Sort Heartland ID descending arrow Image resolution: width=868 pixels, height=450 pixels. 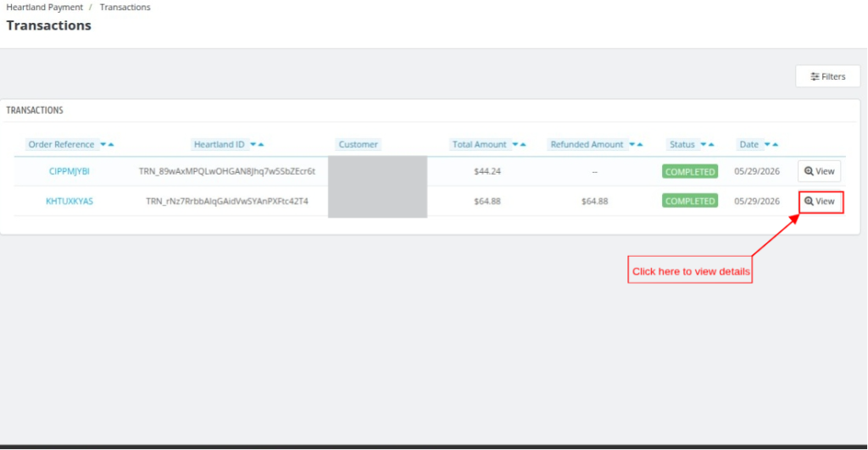(x=253, y=144)
